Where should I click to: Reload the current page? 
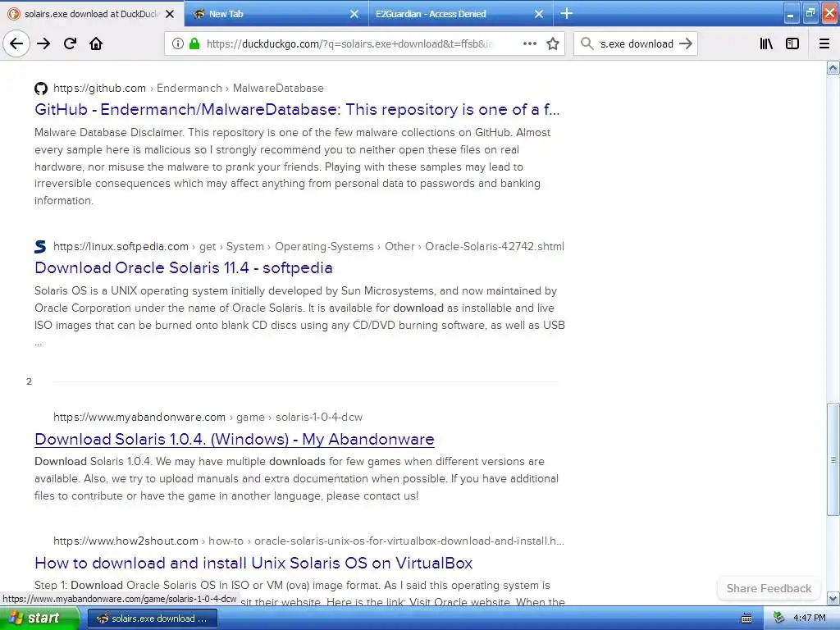(71, 43)
